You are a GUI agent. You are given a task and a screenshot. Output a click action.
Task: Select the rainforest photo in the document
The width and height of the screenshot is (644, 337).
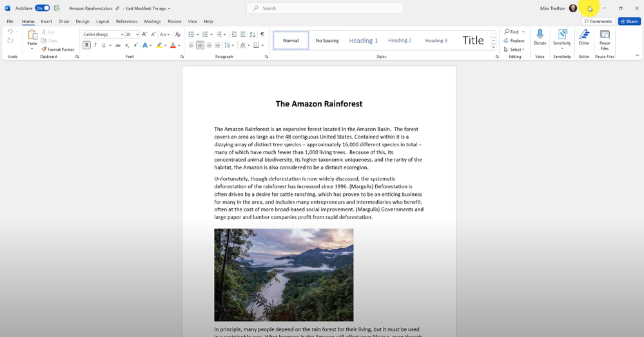pyautogui.click(x=284, y=274)
